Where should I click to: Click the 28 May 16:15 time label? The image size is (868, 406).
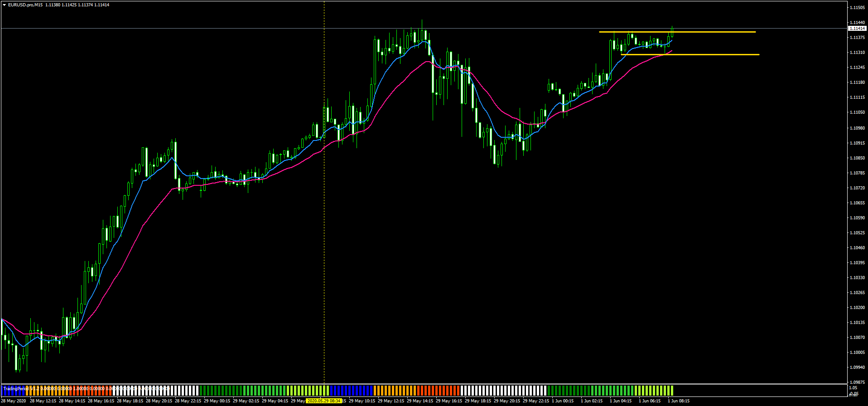101,401
